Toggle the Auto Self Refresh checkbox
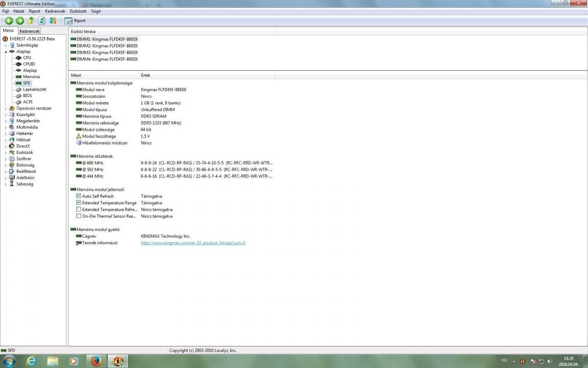588x368 pixels. coord(79,196)
